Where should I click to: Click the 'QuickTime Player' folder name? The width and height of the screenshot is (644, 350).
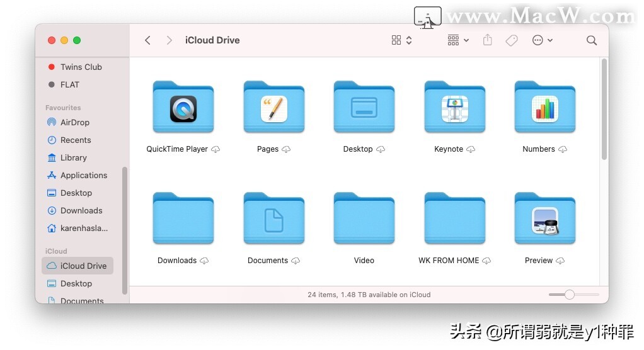pos(177,149)
